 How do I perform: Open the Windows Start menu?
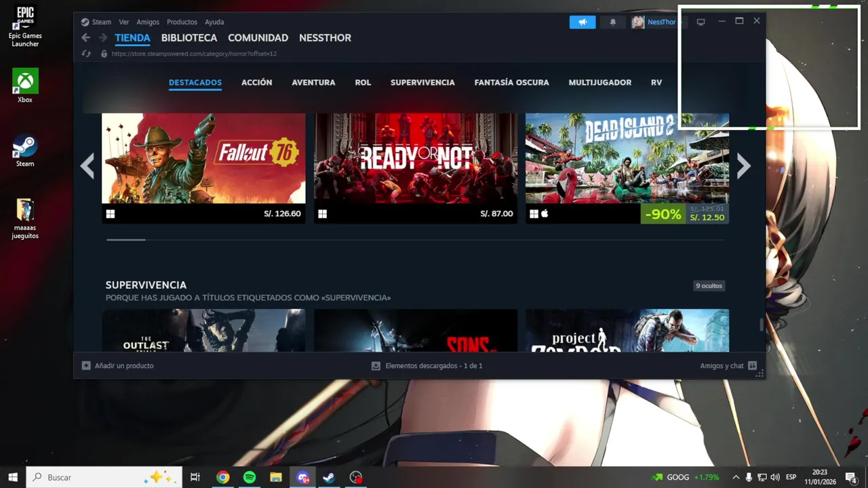coord(13,477)
